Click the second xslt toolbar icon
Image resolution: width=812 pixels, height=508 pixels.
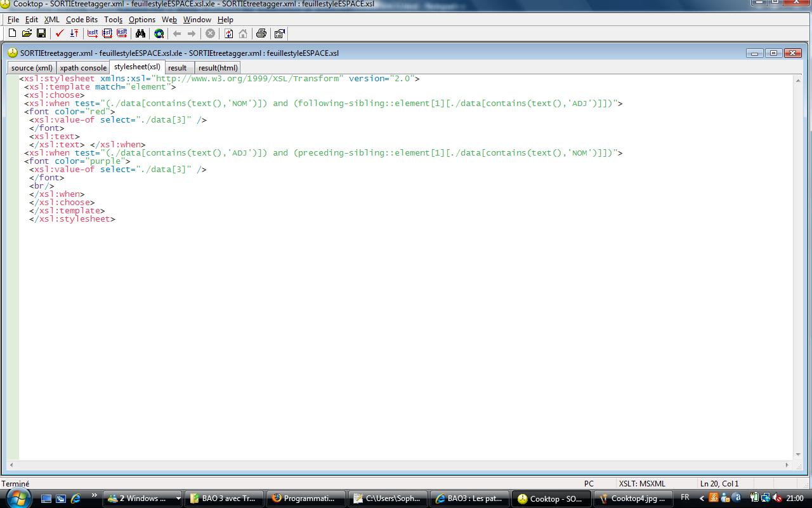click(x=107, y=33)
